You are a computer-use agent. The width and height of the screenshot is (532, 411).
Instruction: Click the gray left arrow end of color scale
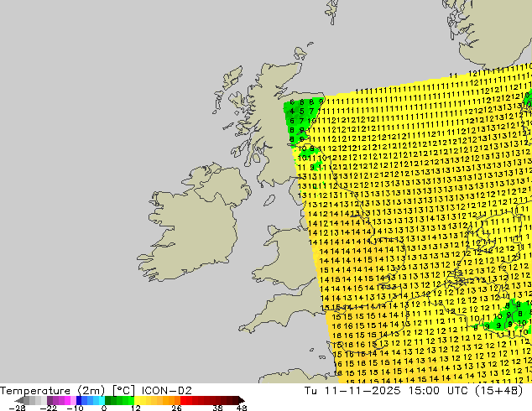19,400
